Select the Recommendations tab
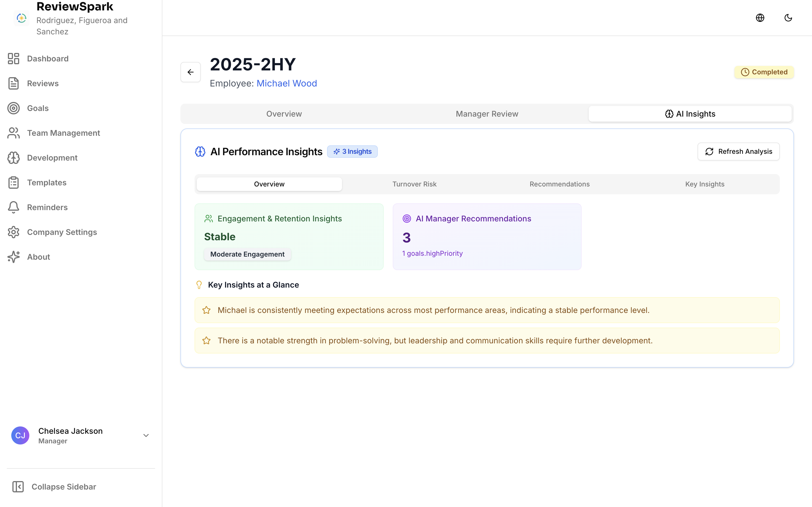The width and height of the screenshot is (812, 507). click(x=559, y=184)
